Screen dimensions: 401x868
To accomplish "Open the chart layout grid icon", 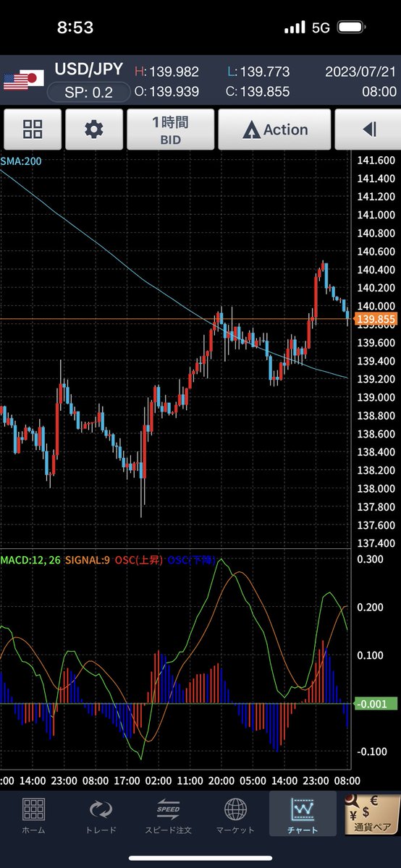I will pos(33,129).
